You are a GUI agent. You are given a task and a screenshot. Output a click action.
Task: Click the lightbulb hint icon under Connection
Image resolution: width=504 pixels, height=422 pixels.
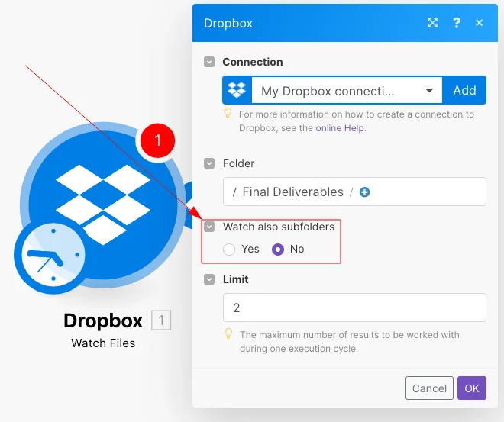tap(228, 113)
